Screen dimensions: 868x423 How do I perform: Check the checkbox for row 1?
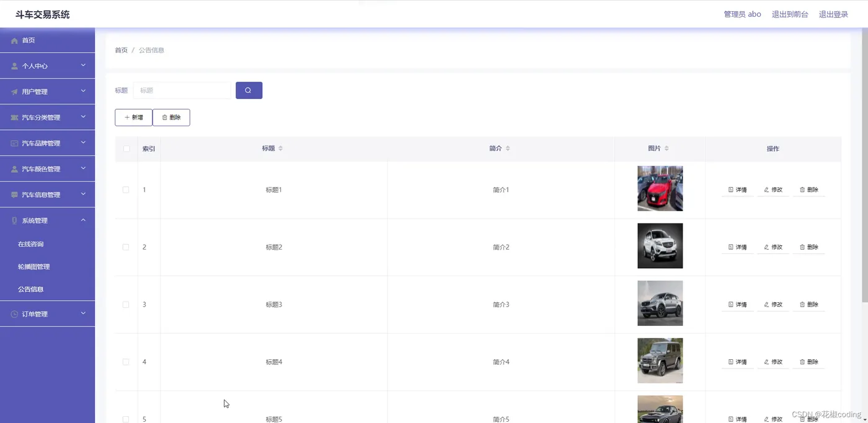pos(126,190)
